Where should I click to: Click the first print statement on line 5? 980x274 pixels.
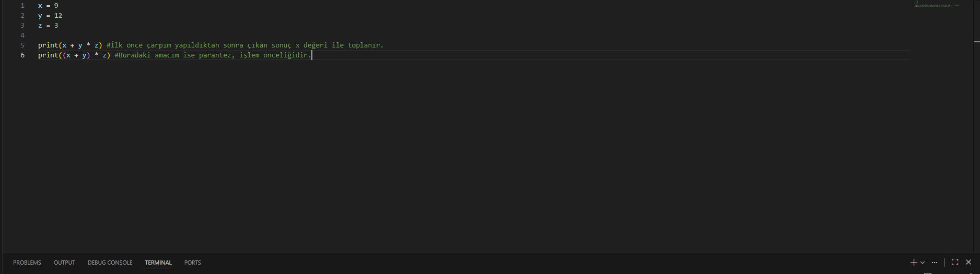71,45
